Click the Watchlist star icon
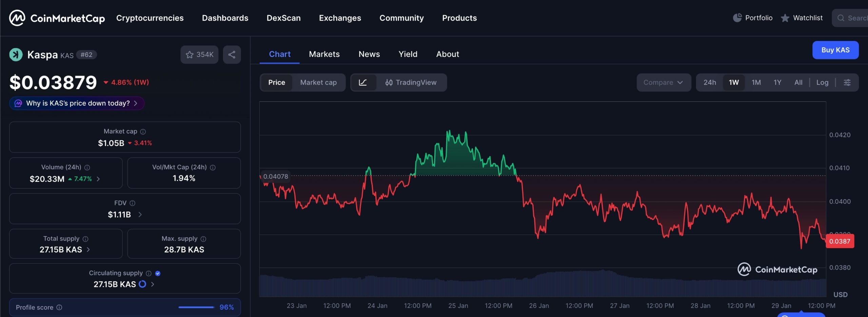The image size is (868, 317). [x=785, y=18]
